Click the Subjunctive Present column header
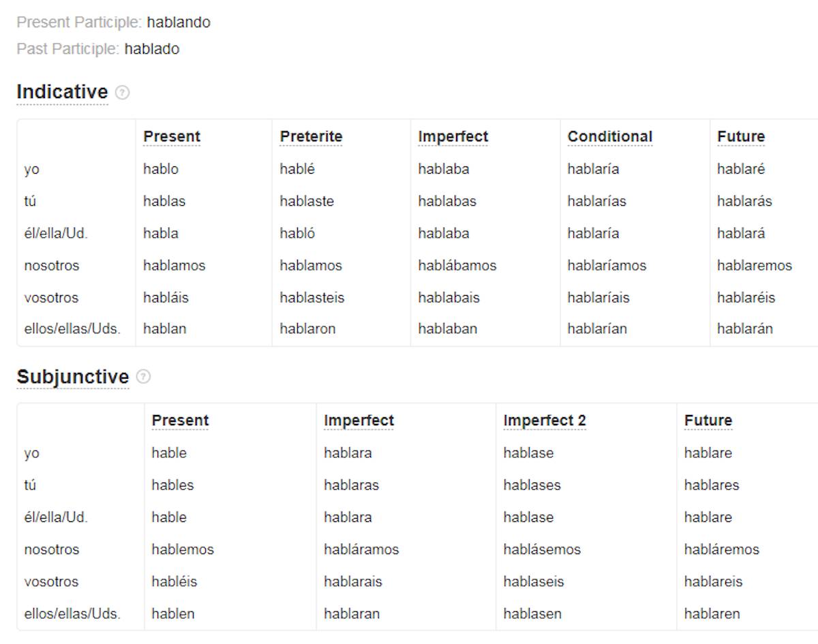 point(180,421)
